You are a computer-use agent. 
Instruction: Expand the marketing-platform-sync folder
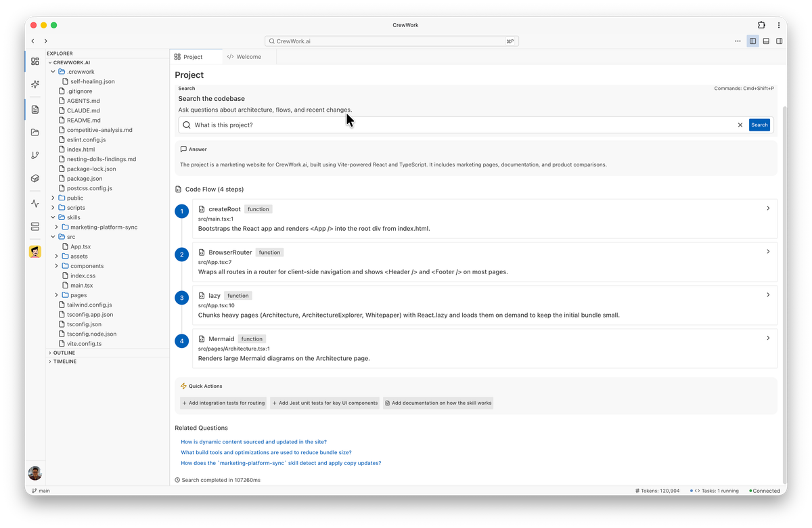(57, 227)
